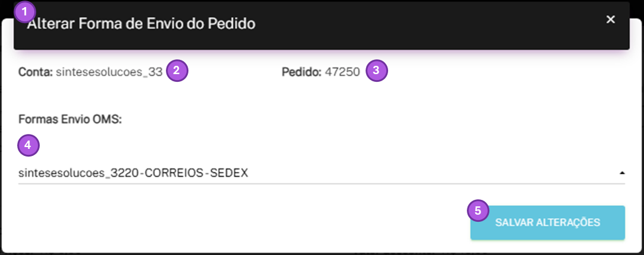Click the Formas Envio OMS label
The height and width of the screenshot is (255, 644).
[x=71, y=120]
